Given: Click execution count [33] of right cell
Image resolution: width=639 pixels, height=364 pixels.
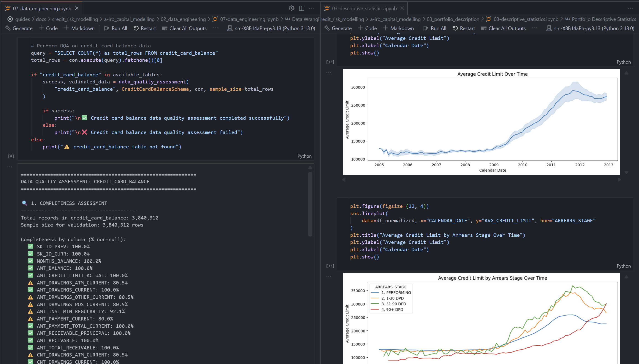Looking at the screenshot, I should pos(330,266).
